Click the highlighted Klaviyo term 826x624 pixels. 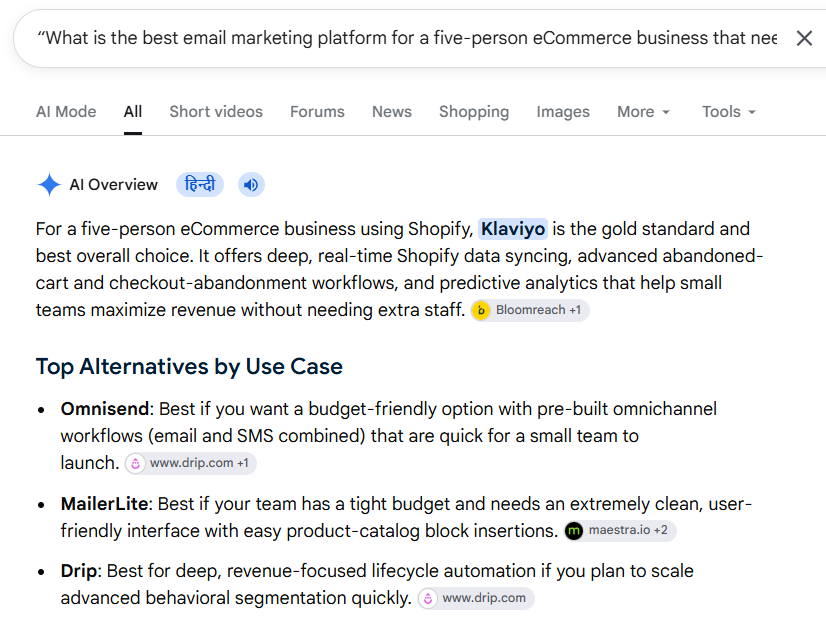[x=513, y=229]
